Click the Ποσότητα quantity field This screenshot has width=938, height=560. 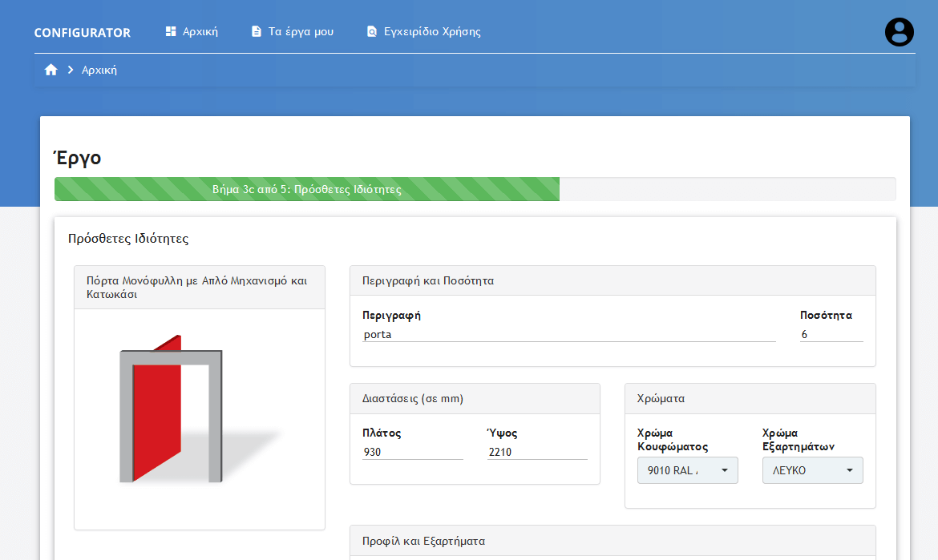[831, 334]
